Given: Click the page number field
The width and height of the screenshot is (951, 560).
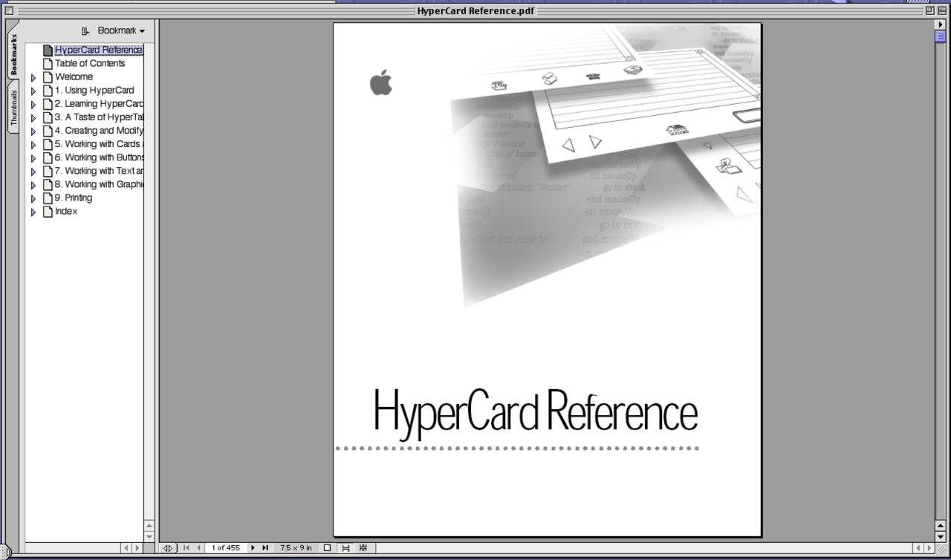Looking at the screenshot, I should 225,548.
